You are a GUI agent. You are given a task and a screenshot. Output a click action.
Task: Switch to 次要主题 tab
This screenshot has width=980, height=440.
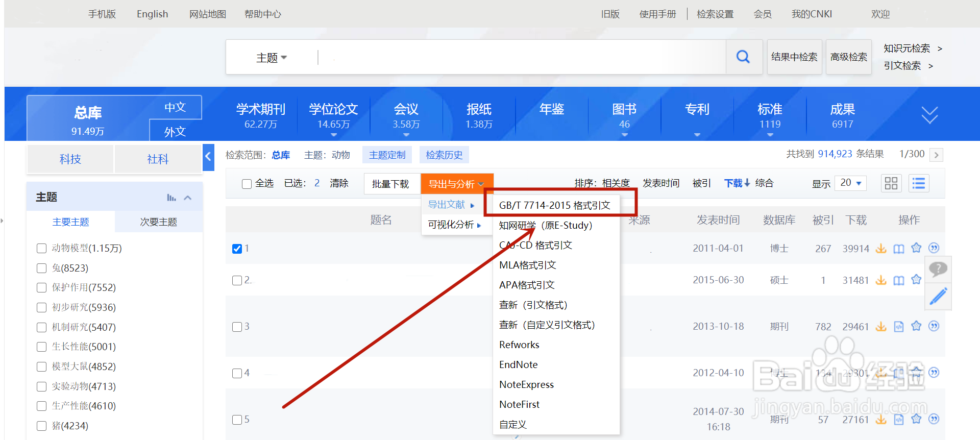[x=159, y=222]
